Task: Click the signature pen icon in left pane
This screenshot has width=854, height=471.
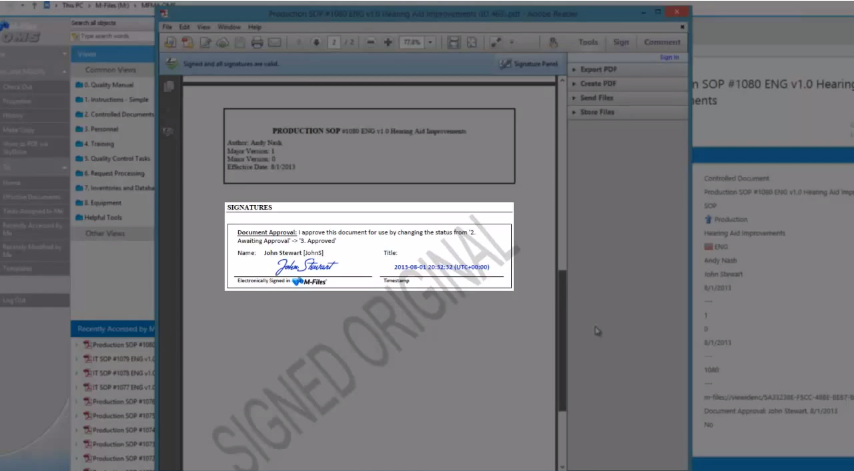Action: [168, 130]
